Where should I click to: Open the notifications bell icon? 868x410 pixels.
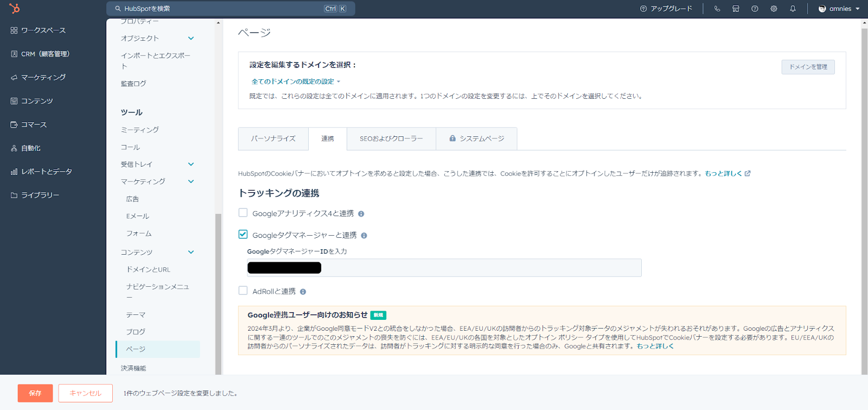[793, 9]
